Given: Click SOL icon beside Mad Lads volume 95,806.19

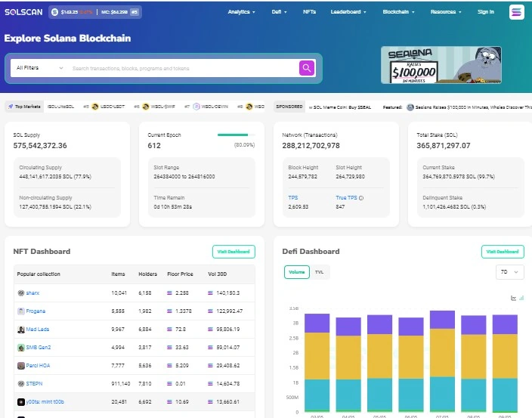Looking at the screenshot, I should tap(210, 329).
